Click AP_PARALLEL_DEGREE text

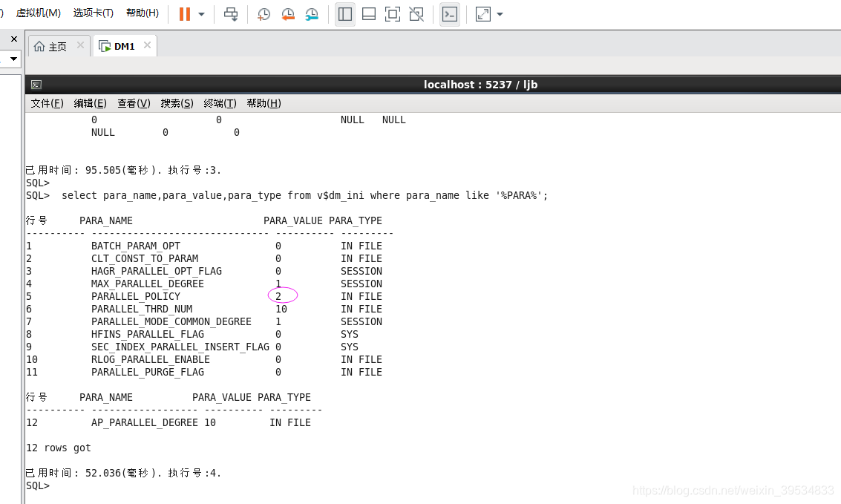pyautogui.click(x=145, y=422)
